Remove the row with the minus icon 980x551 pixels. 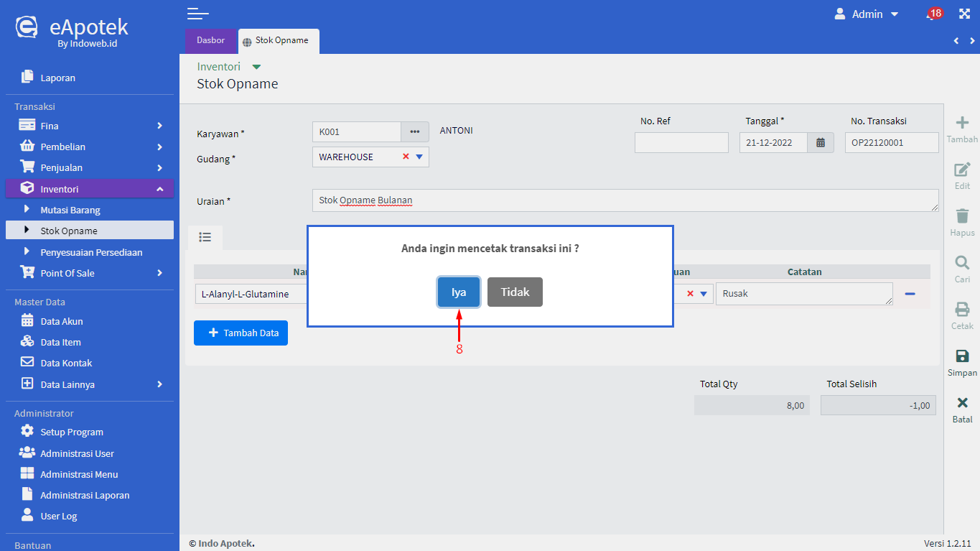pyautogui.click(x=910, y=294)
